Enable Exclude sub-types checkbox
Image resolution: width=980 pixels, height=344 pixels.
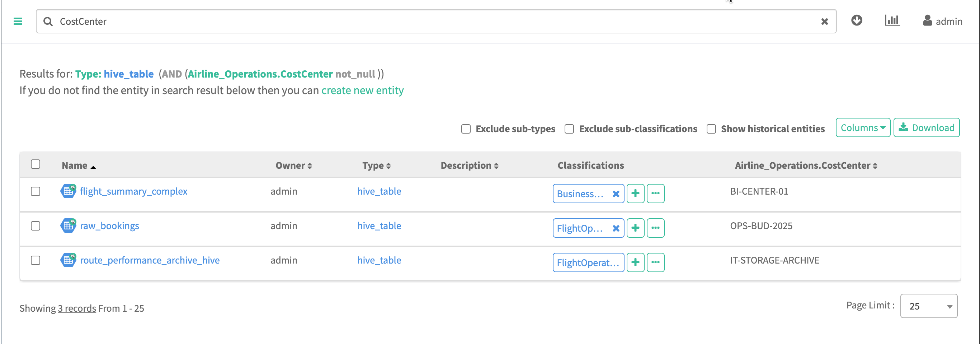click(x=466, y=129)
